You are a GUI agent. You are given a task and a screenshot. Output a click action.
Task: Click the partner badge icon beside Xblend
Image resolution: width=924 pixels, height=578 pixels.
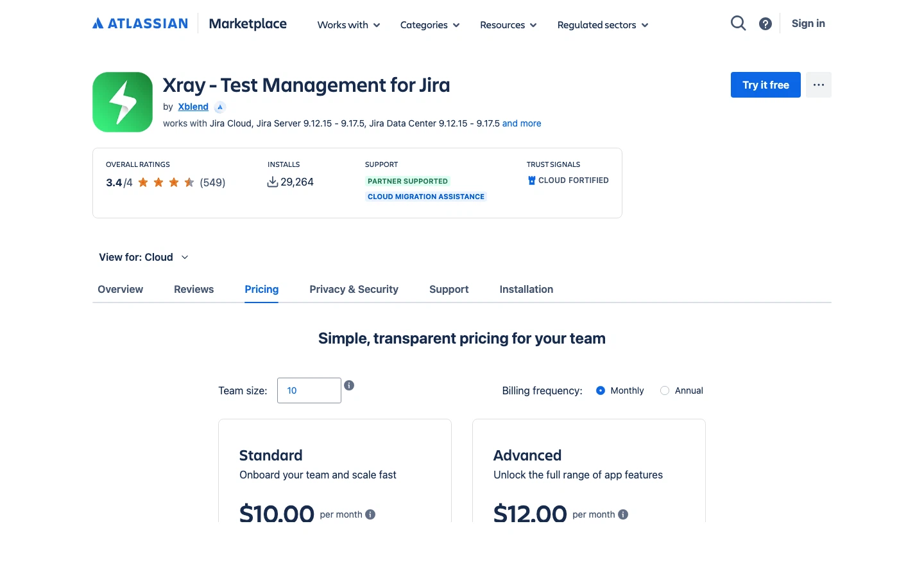pyautogui.click(x=220, y=107)
